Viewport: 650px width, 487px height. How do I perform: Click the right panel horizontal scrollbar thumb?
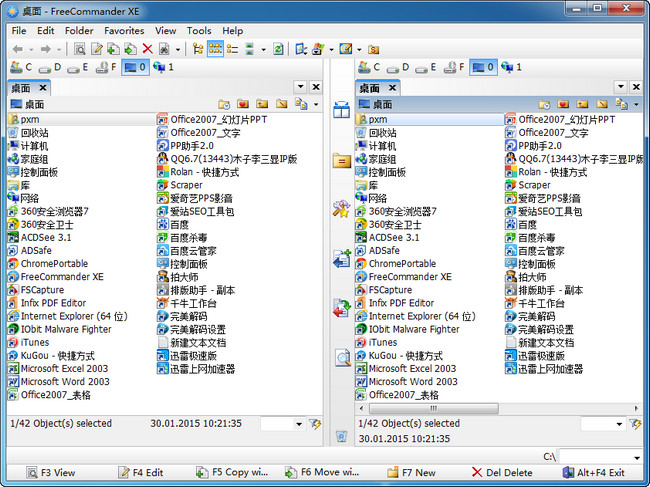click(434, 409)
